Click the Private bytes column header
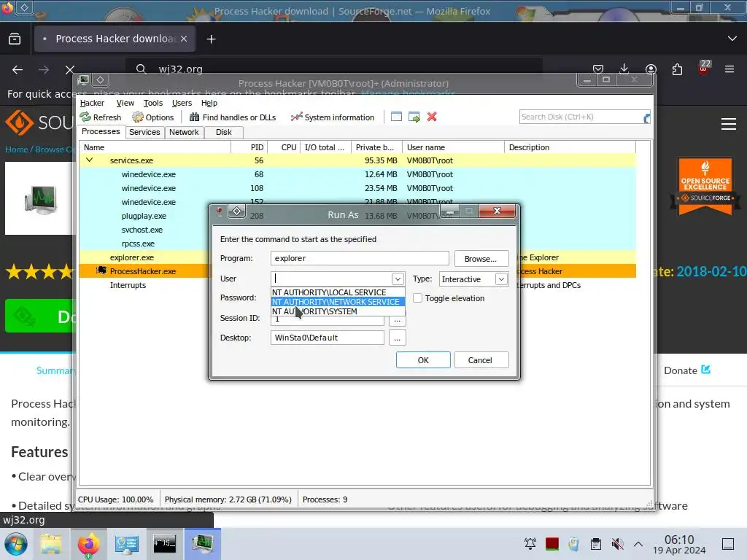The width and height of the screenshot is (747, 560). (x=376, y=147)
